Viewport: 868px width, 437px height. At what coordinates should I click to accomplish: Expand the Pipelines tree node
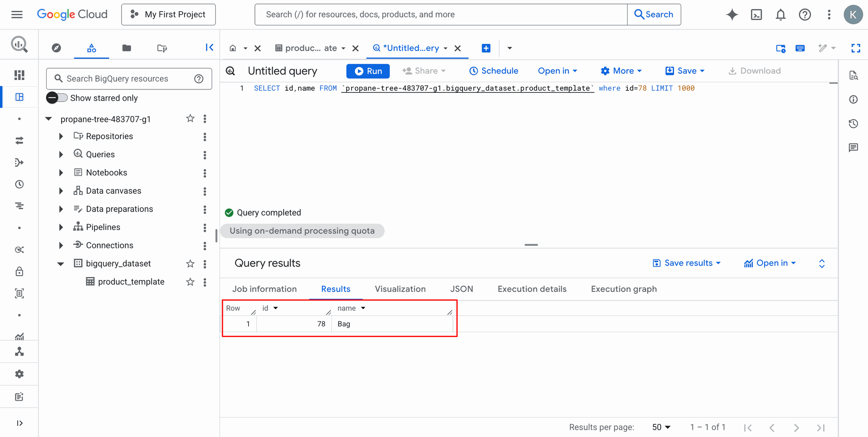click(61, 227)
